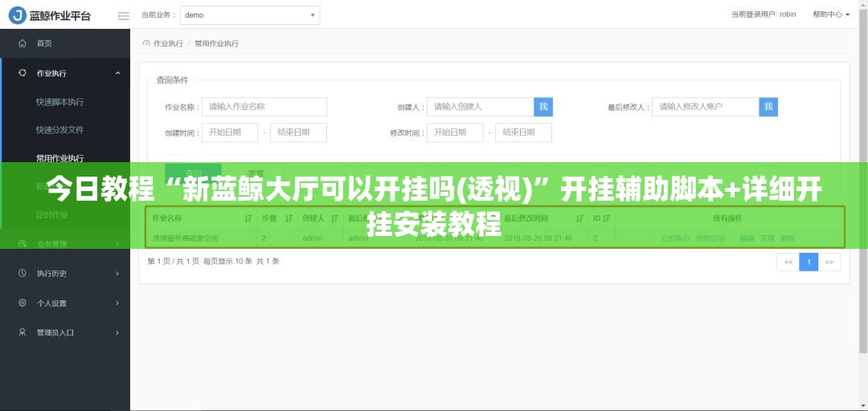Open 快速脚本执行 in the sidebar

[59, 102]
